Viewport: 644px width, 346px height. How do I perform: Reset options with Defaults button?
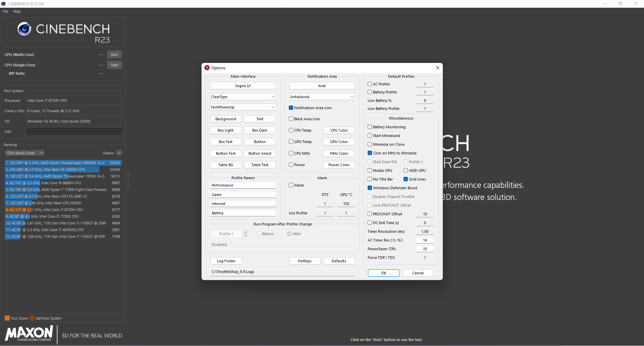pos(339,261)
